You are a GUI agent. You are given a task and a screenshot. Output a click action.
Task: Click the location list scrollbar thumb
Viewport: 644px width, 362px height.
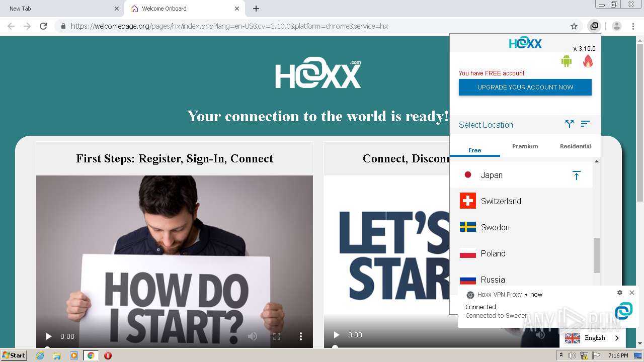click(x=597, y=255)
